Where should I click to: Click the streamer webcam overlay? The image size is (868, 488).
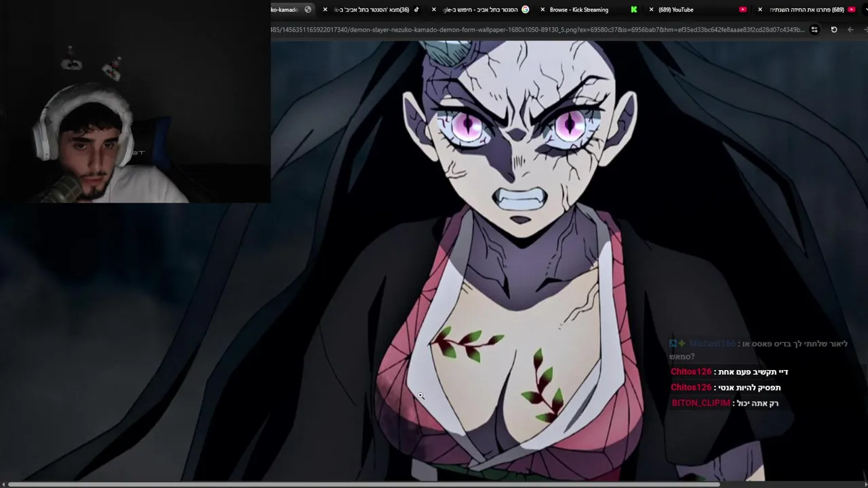tap(136, 102)
